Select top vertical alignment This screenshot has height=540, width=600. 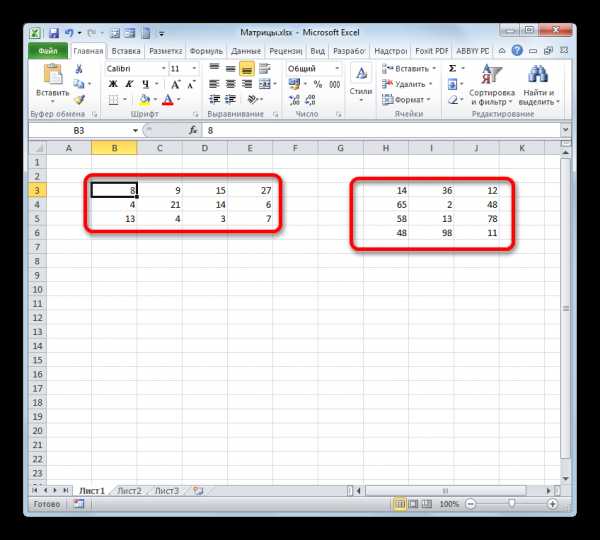coord(214,69)
